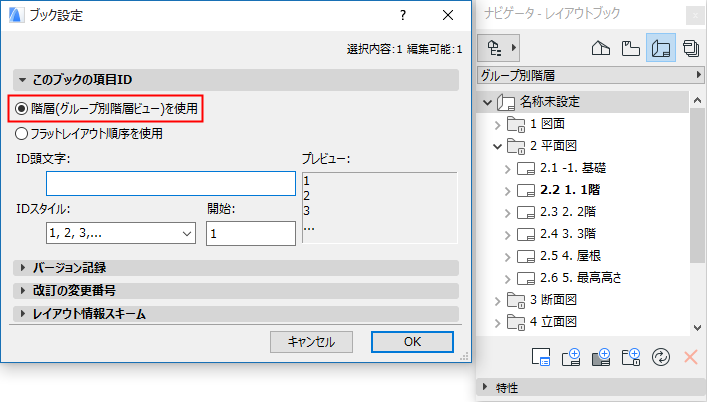
Task: Collapse the 2 平面図 folder chevron
Action: (x=497, y=146)
